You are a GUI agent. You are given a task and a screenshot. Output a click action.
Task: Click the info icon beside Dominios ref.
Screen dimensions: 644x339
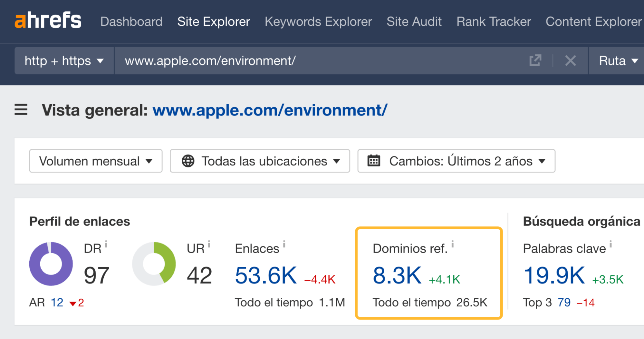[453, 245]
